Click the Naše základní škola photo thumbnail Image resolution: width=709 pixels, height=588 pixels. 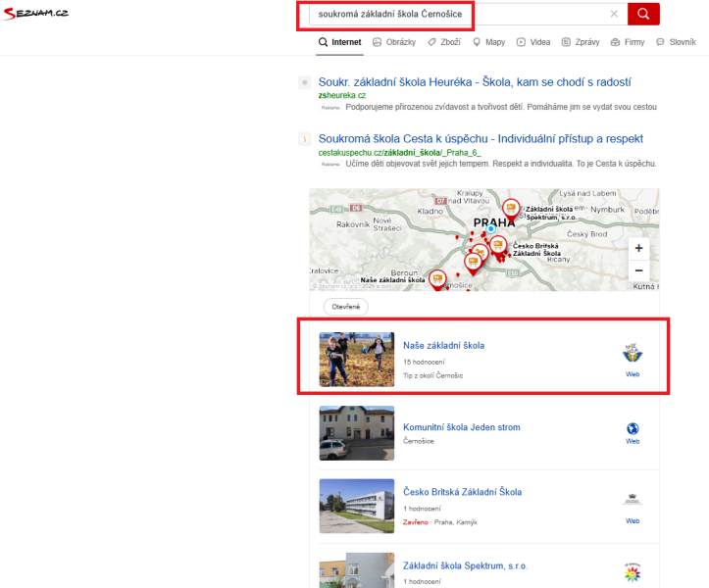click(357, 360)
